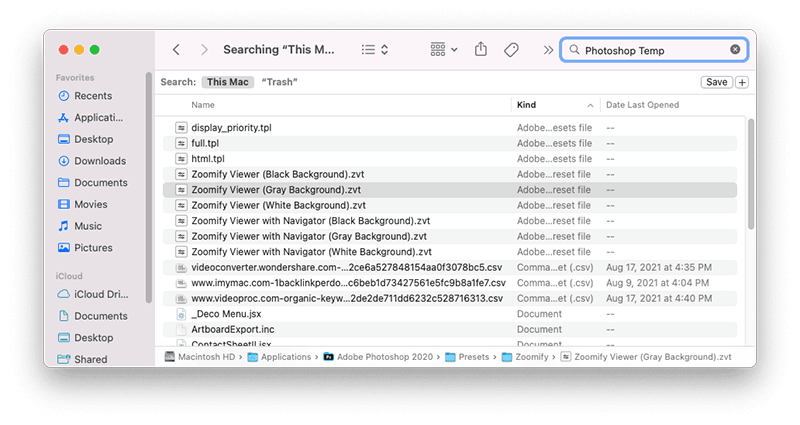Click file icon of html.tpl

[181, 159]
